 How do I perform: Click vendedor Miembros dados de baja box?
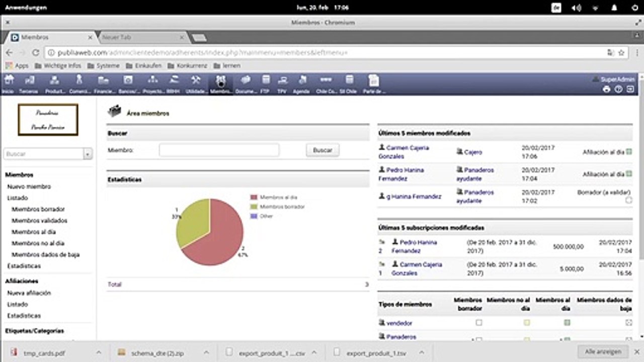point(629,323)
